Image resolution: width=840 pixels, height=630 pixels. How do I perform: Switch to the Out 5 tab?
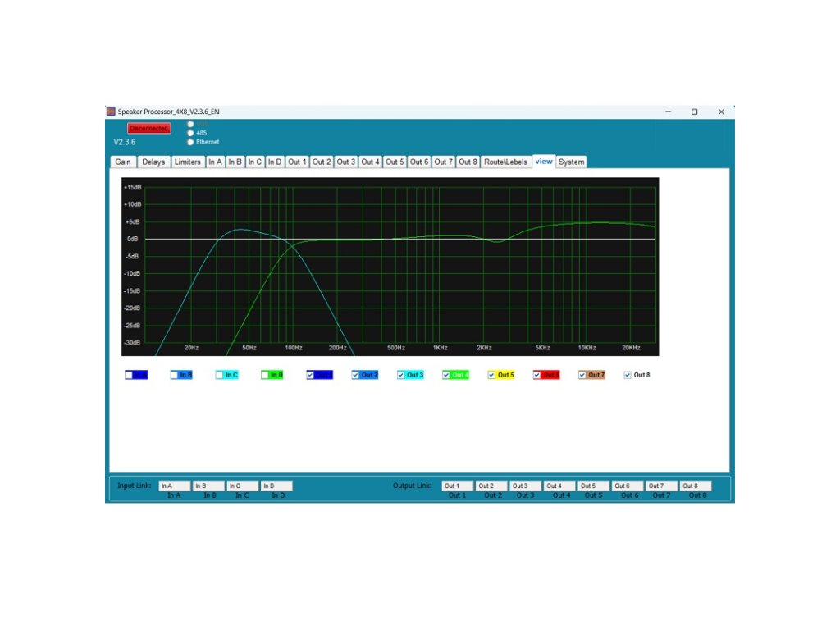(x=395, y=162)
